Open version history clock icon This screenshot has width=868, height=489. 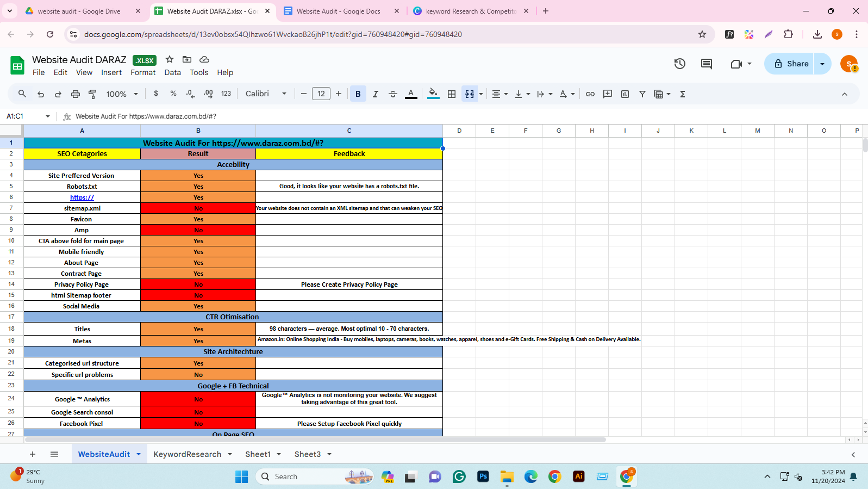point(679,64)
